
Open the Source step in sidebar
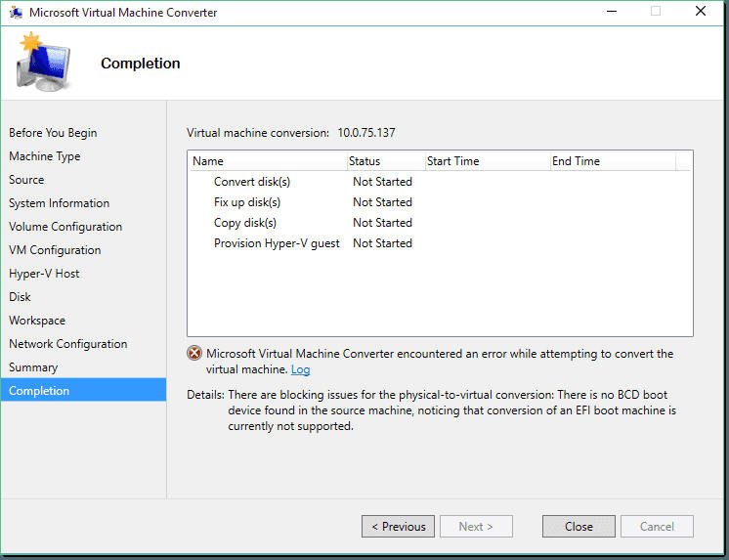[x=26, y=180]
